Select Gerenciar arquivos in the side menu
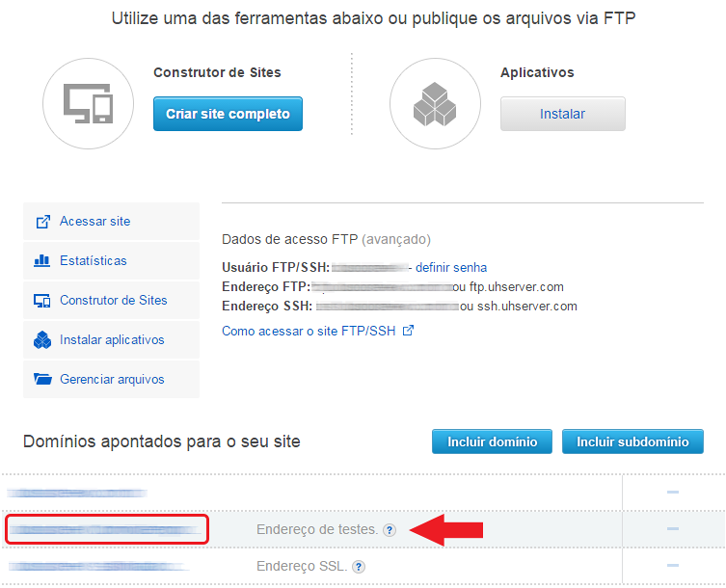The image size is (726, 588). 111,379
